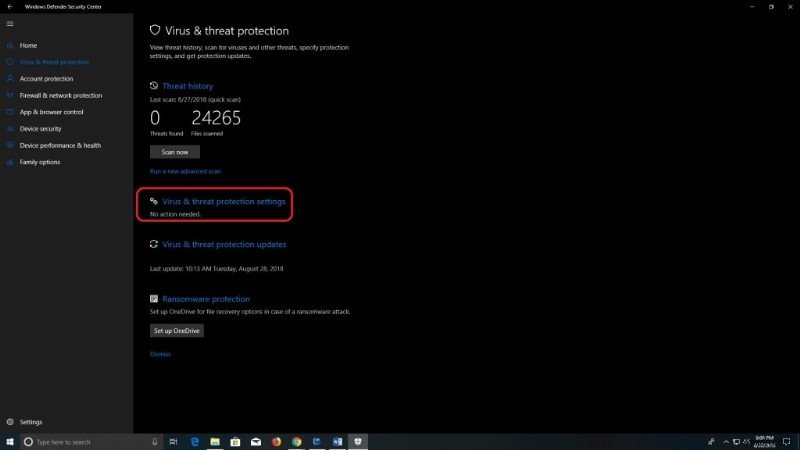The width and height of the screenshot is (800, 450).
Task: Click the No action needed status text
Action: [x=175, y=214]
